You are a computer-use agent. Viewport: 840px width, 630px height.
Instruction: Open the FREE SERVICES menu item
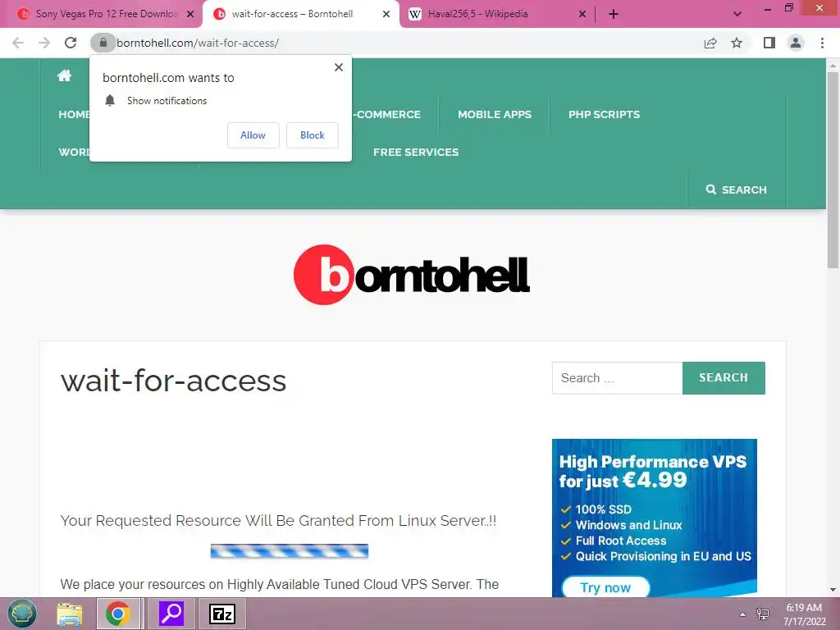tap(416, 152)
